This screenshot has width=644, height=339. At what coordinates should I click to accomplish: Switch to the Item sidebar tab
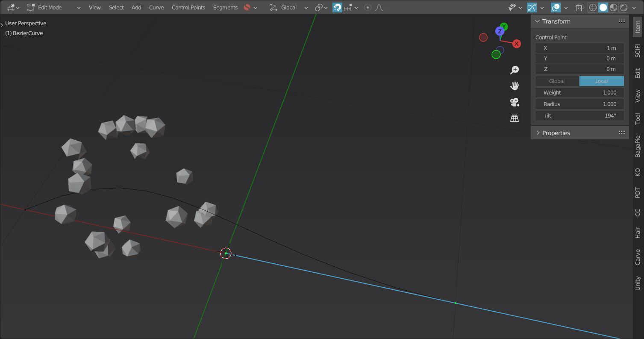[x=637, y=27]
